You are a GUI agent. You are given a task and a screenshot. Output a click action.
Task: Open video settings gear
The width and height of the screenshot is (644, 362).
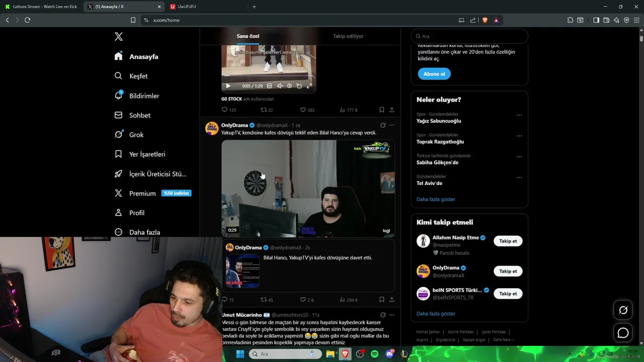click(289, 86)
